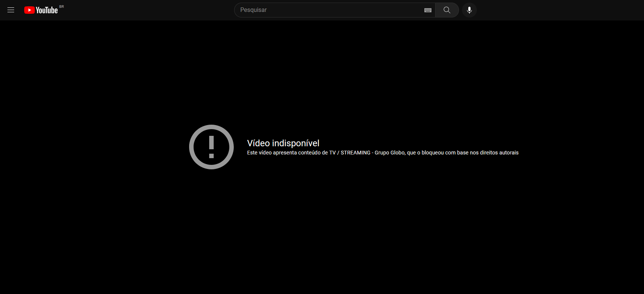Go to YouTube home via logo
This screenshot has height=294, width=644.
tap(41, 10)
